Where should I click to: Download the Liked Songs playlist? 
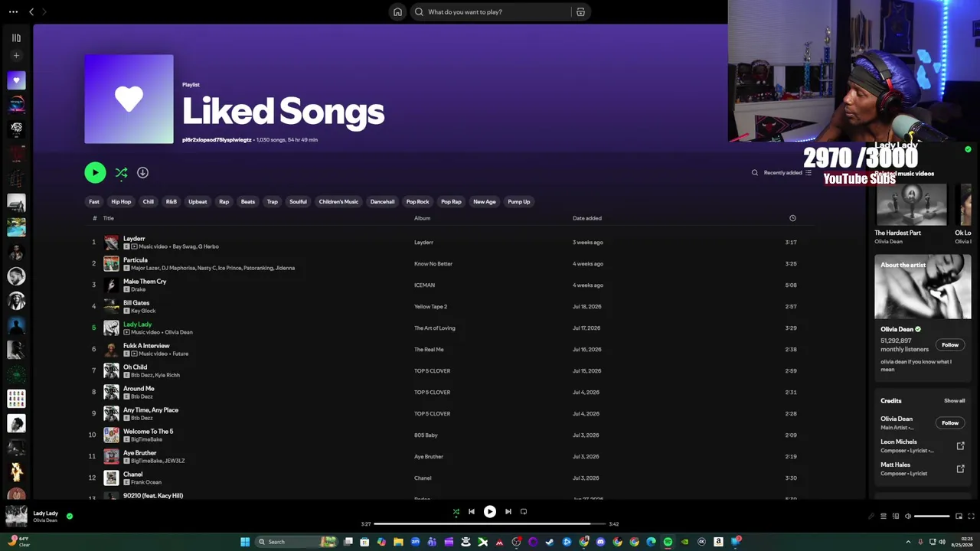click(142, 172)
